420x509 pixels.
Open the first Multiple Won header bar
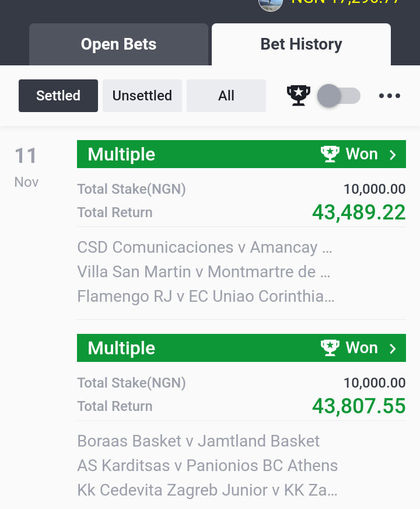242,154
